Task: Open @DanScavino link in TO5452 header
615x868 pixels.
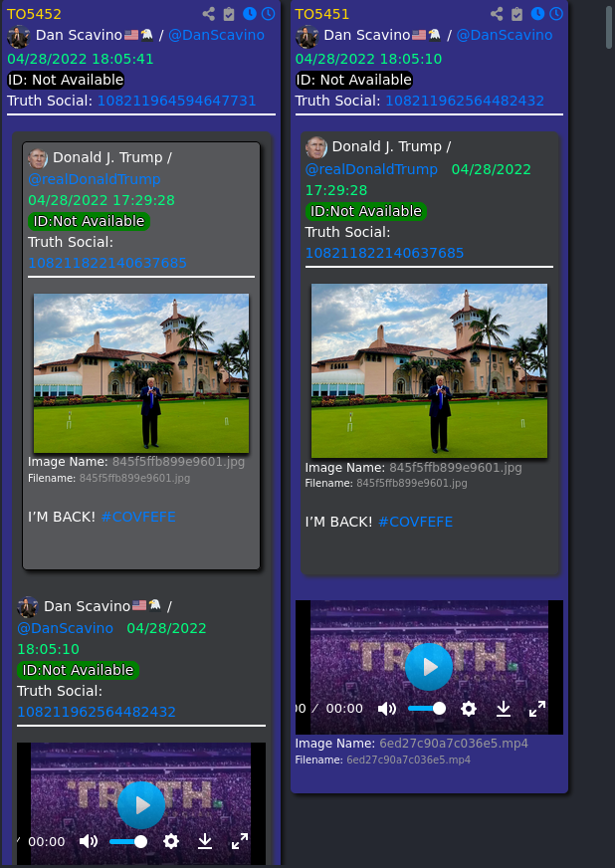Action: pyautogui.click(x=216, y=35)
